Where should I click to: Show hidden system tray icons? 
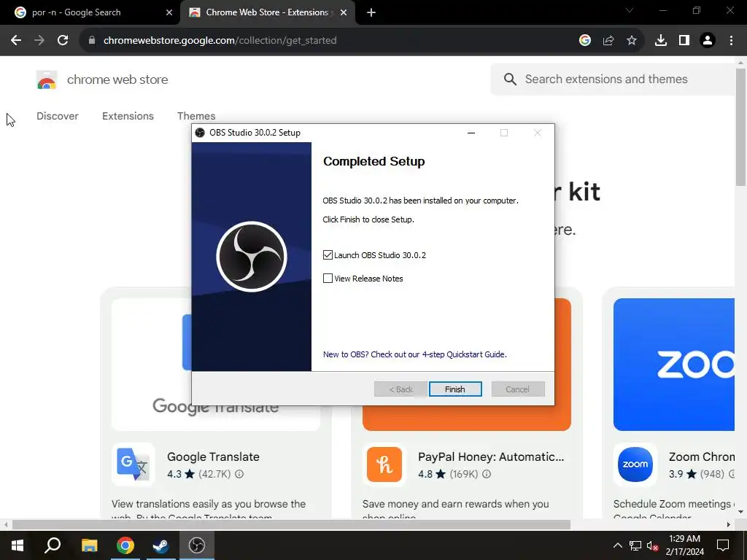[617, 545]
